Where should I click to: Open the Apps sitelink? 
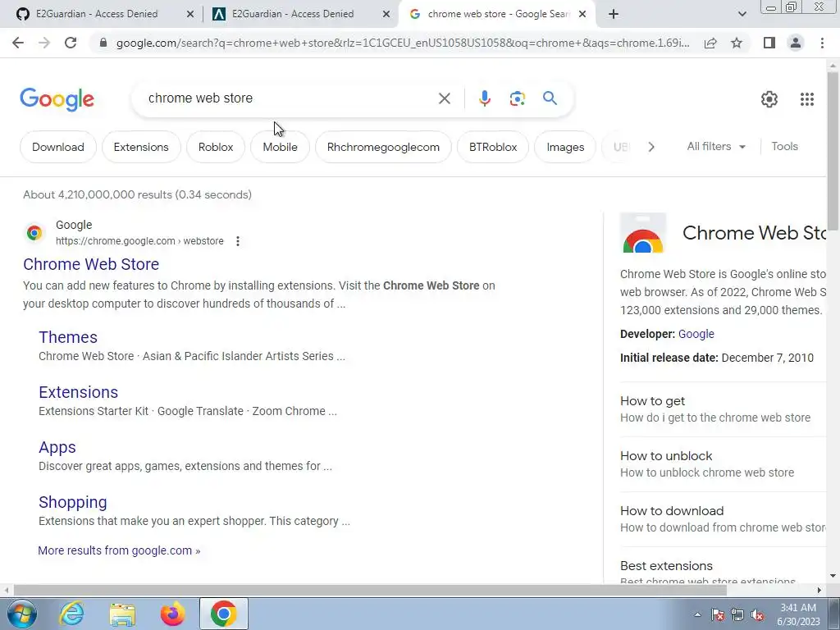[57, 447]
